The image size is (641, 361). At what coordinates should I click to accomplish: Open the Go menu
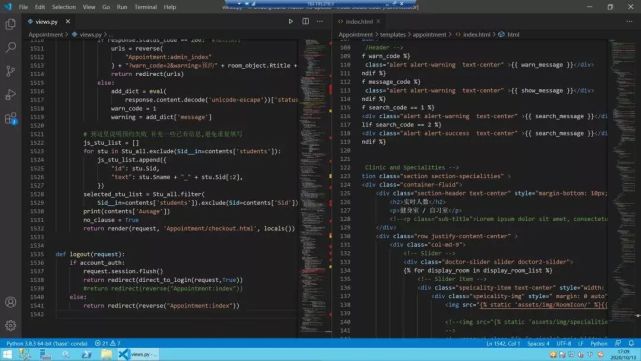click(106, 7)
